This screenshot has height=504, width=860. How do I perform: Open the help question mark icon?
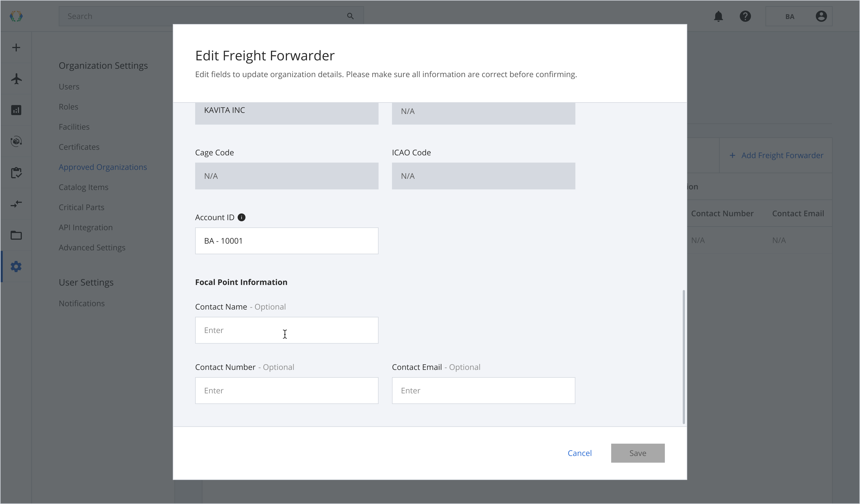pyautogui.click(x=745, y=16)
